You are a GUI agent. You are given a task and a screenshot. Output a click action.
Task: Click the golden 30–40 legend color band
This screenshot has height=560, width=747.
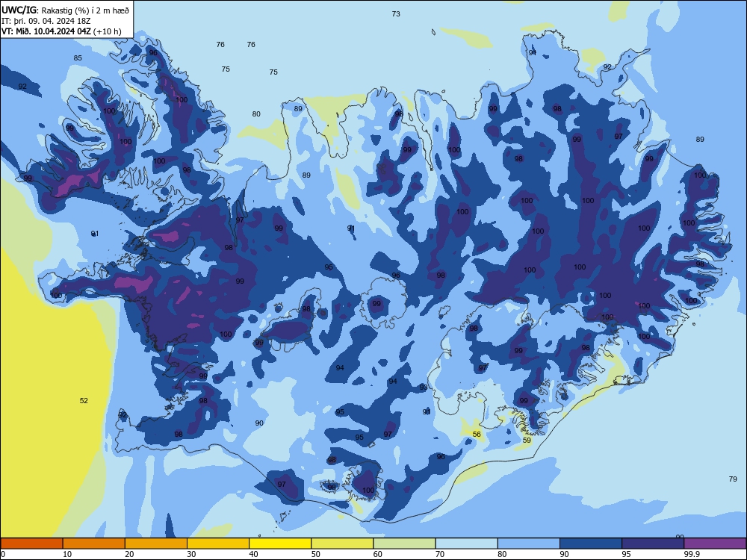point(218,544)
